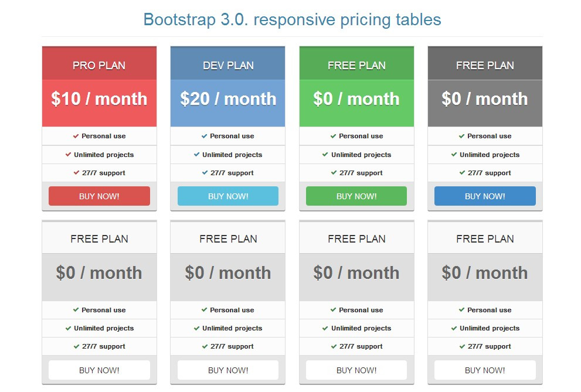
Task: Click the green FREE PLAN header
Action: (356, 65)
